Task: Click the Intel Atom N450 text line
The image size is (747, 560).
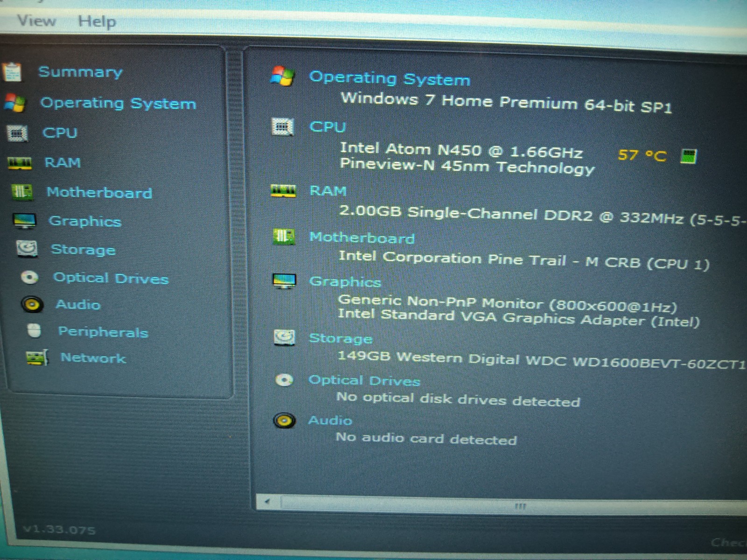Action: click(x=461, y=150)
